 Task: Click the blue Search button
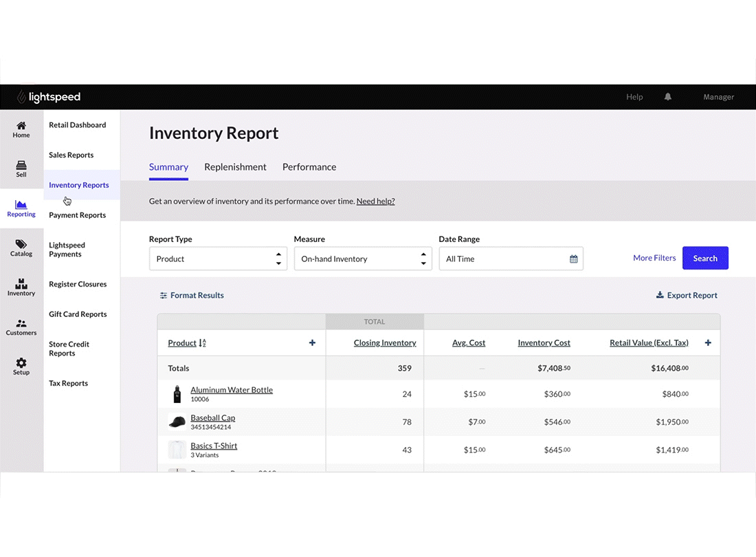point(705,258)
